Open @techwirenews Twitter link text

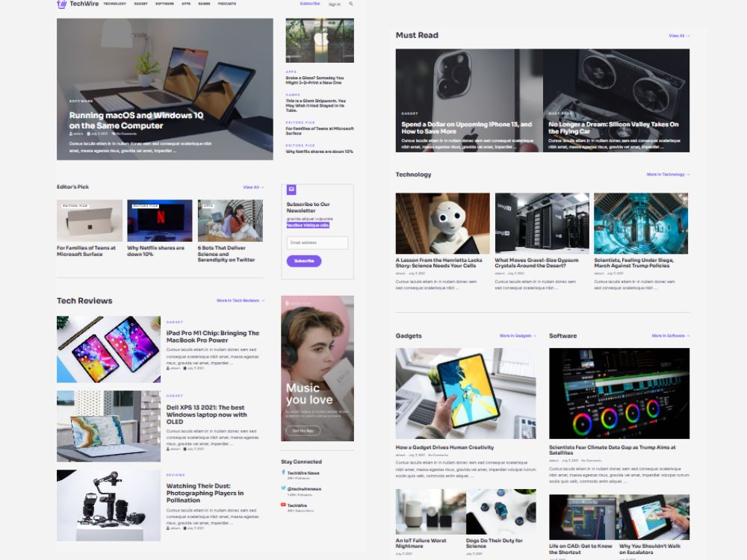pyautogui.click(x=304, y=488)
